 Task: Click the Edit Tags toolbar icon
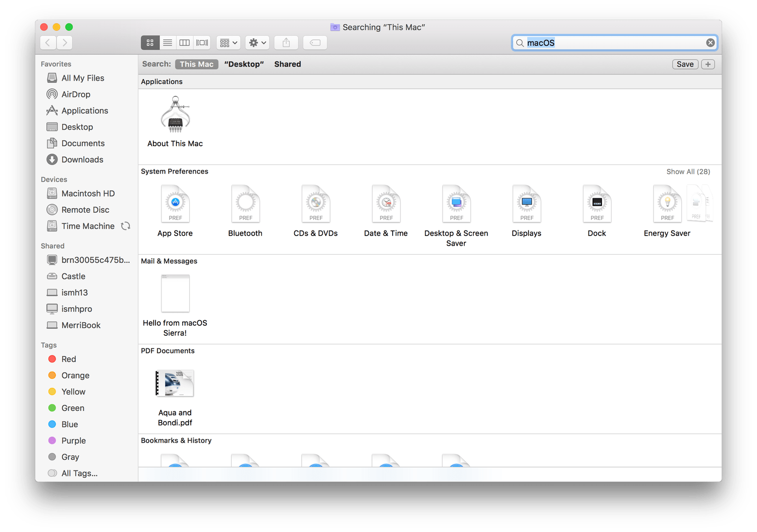[315, 43]
